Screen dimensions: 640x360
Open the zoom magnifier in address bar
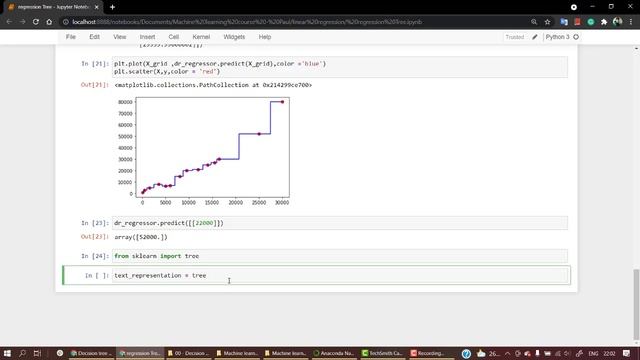pyautogui.click(x=534, y=22)
